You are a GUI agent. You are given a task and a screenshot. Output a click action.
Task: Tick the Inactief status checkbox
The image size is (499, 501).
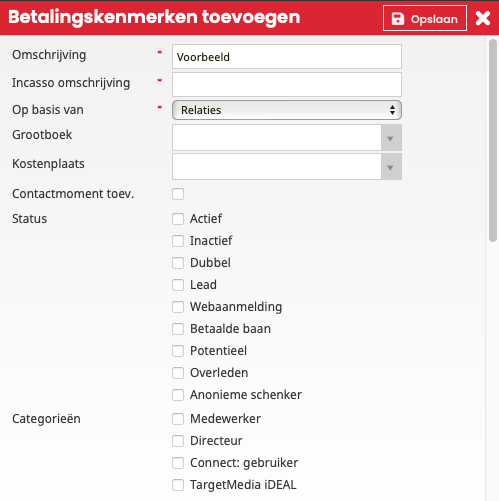[x=178, y=241]
